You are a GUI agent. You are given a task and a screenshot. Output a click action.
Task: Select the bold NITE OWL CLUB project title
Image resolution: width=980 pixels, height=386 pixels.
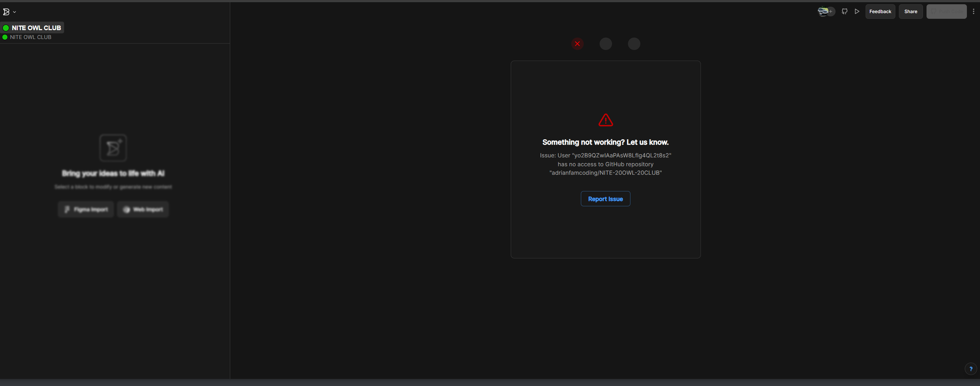pyautogui.click(x=36, y=28)
